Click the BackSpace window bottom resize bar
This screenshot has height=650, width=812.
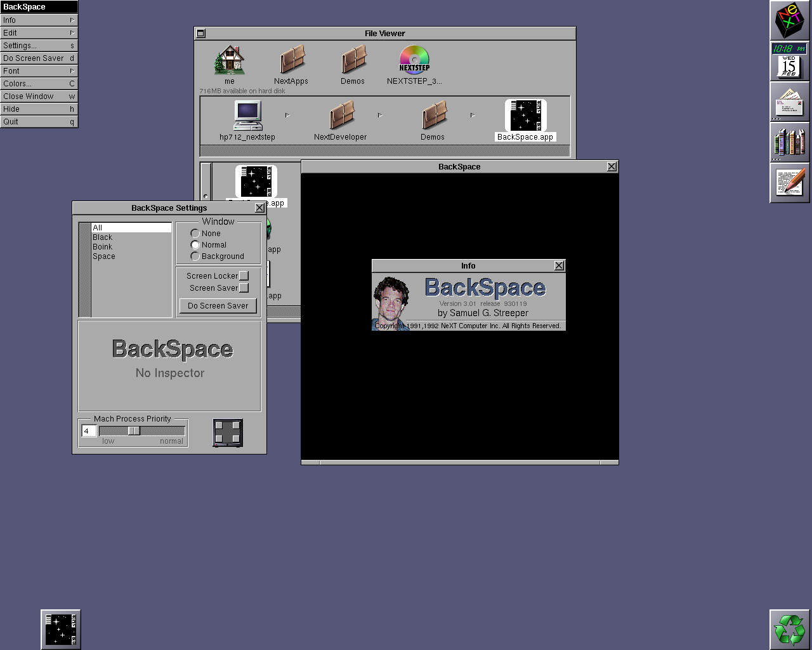[460, 463]
